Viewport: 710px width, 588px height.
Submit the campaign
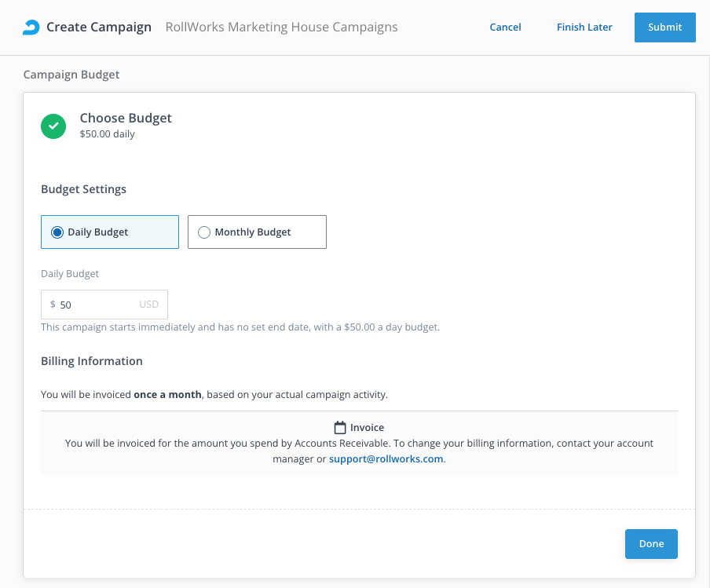(664, 27)
